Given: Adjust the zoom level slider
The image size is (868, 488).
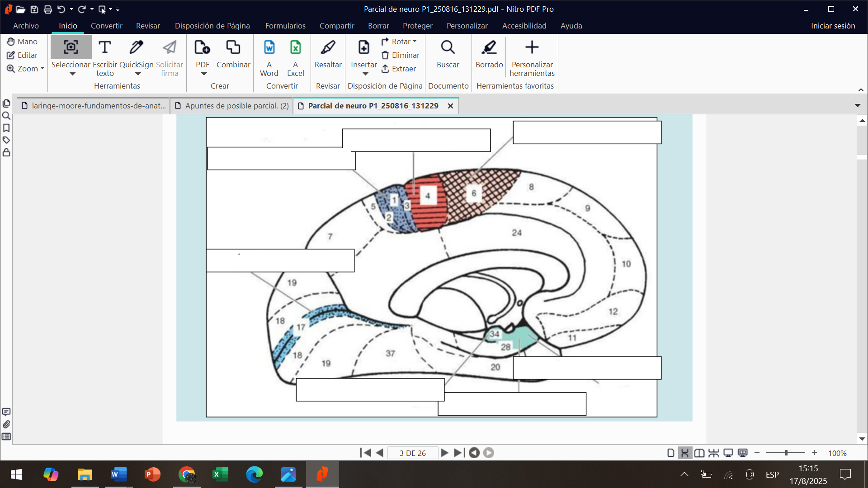Looking at the screenshot, I should [x=786, y=453].
